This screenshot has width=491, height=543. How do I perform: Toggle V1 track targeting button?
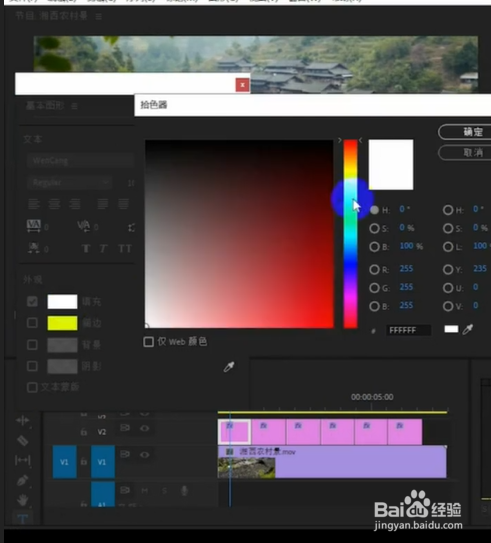coord(102,462)
